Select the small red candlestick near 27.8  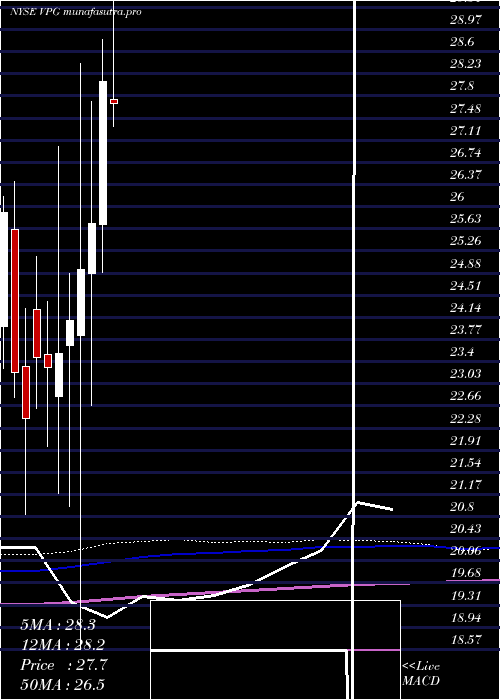pyautogui.click(x=114, y=102)
